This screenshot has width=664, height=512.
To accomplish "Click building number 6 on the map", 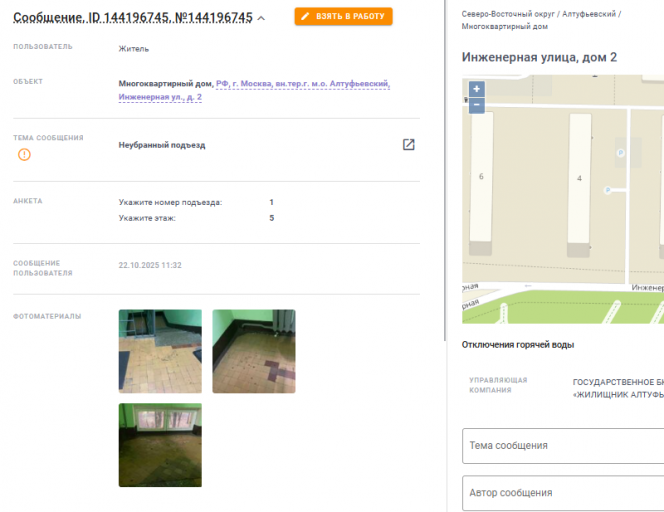I will 481,176.
